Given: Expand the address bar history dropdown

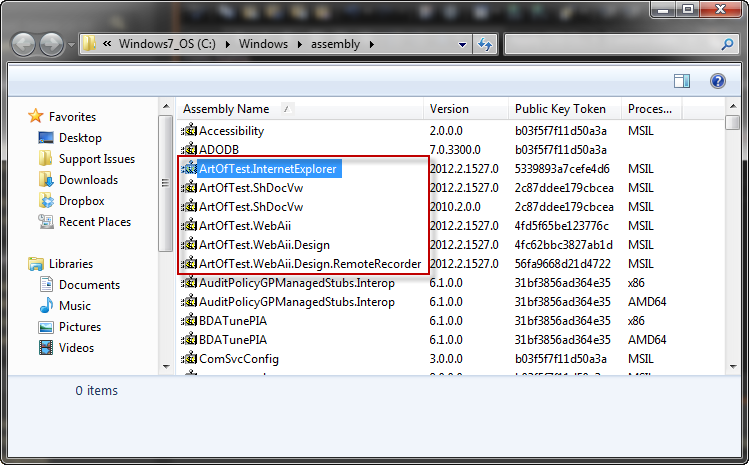Looking at the screenshot, I should pyautogui.click(x=463, y=44).
